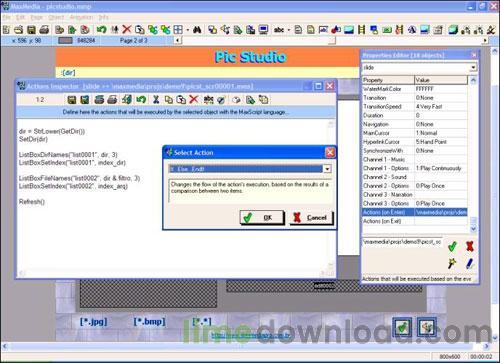Click the blue pencil edit icon in Properties Editor
The width and height of the screenshot is (500, 363).
pos(470,264)
